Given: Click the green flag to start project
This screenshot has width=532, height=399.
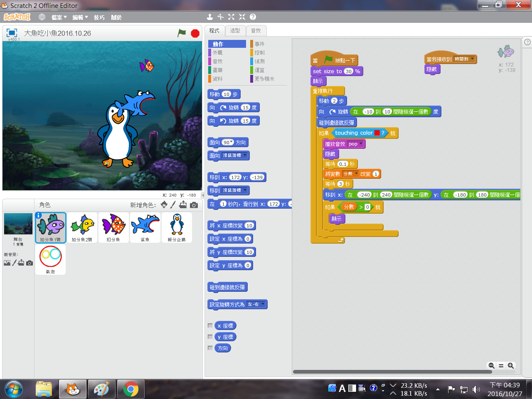Looking at the screenshot, I should (182, 33).
